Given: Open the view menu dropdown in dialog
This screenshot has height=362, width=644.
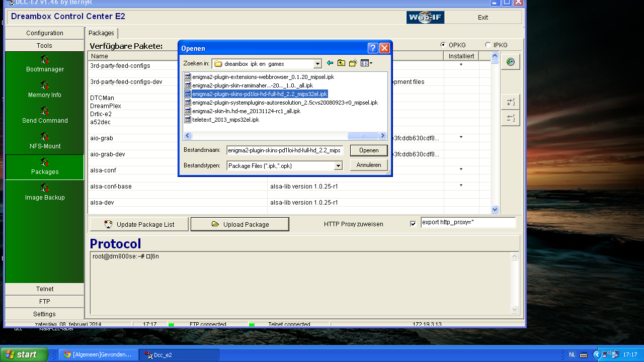Looking at the screenshot, I should click(367, 63).
